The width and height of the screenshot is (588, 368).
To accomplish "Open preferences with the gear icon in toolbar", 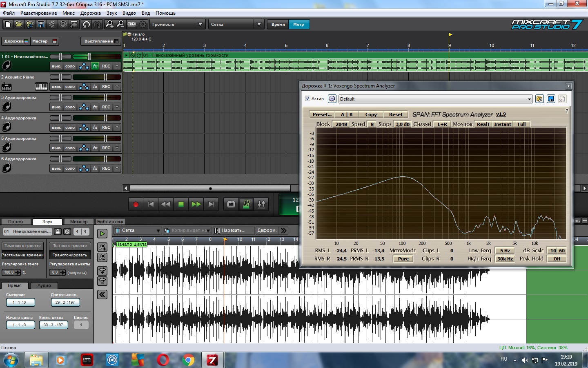I will coord(143,25).
